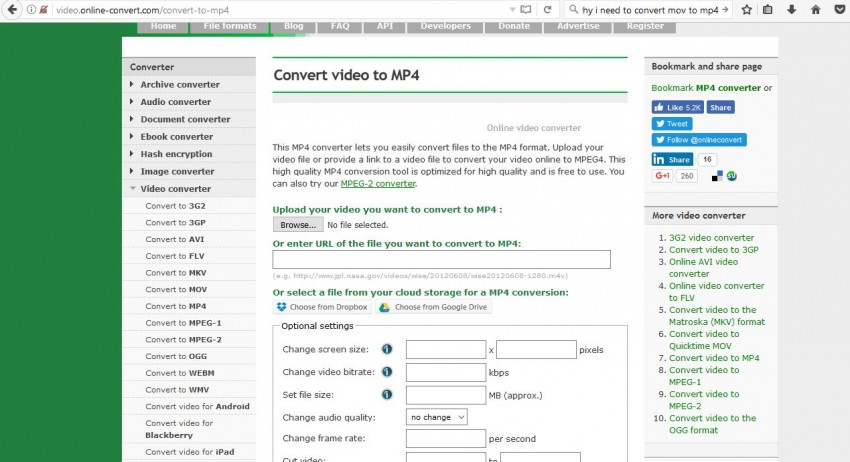Bookmark this page with the star icon
Image resolution: width=850 pixels, height=462 pixels.
click(x=747, y=9)
